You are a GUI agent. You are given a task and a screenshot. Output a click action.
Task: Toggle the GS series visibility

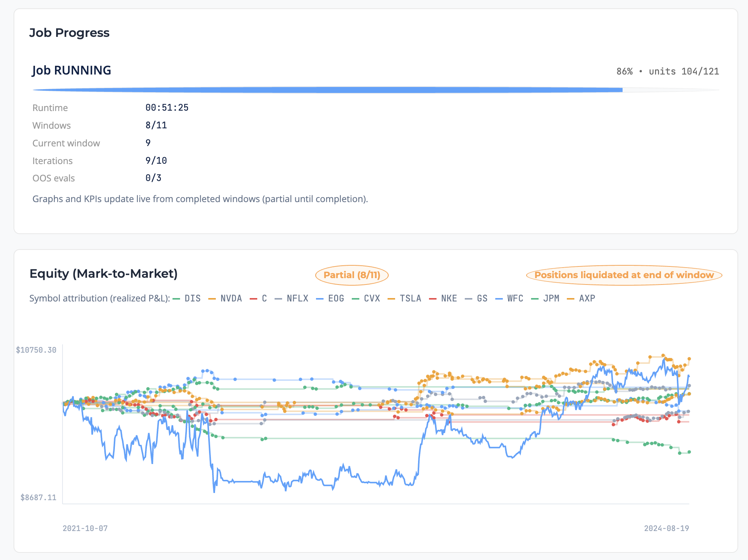click(x=481, y=298)
